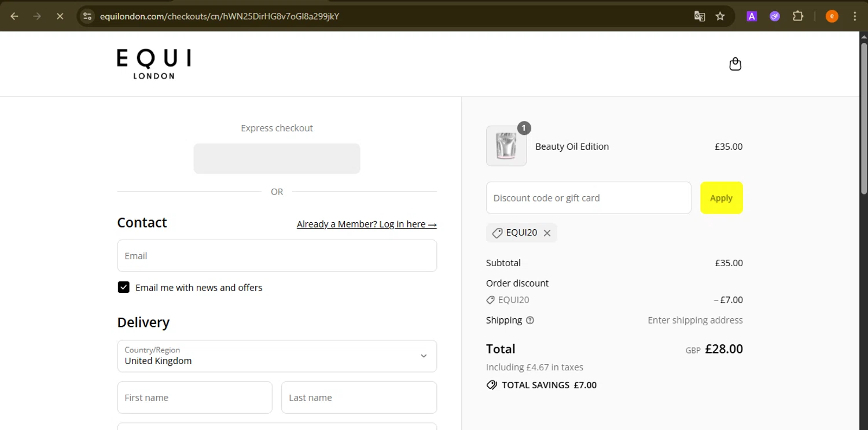Click the Contact heading

click(142, 223)
